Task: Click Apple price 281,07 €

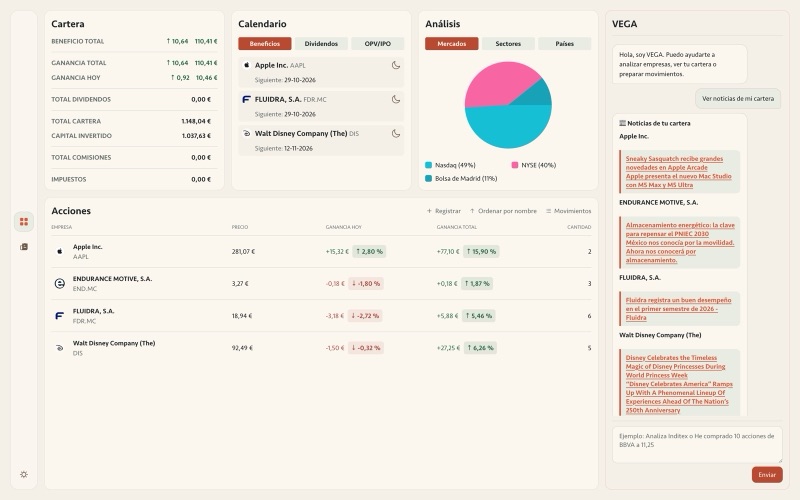Action: [243, 252]
